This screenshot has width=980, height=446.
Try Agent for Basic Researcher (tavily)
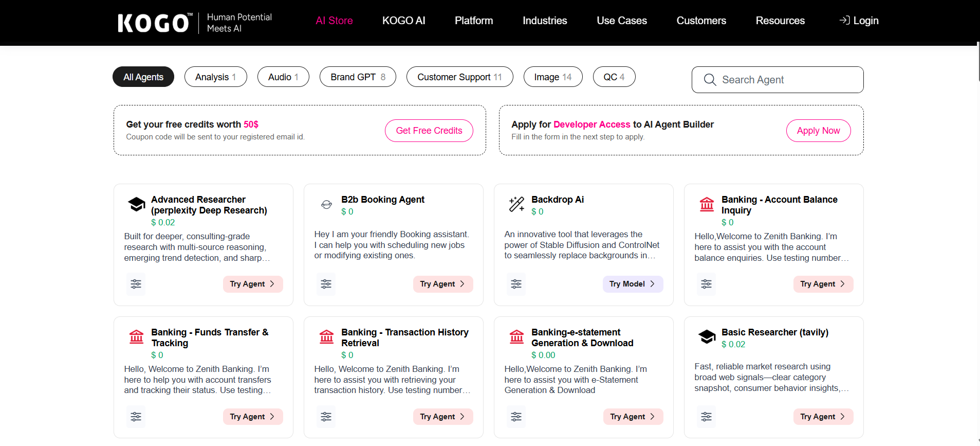tap(823, 417)
